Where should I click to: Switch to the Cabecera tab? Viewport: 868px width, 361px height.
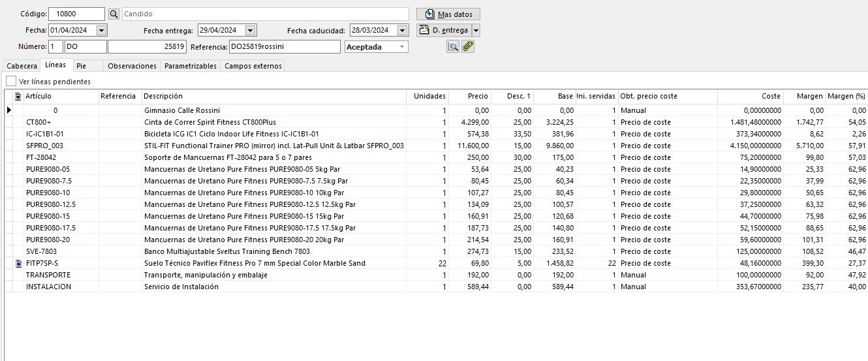22,66
